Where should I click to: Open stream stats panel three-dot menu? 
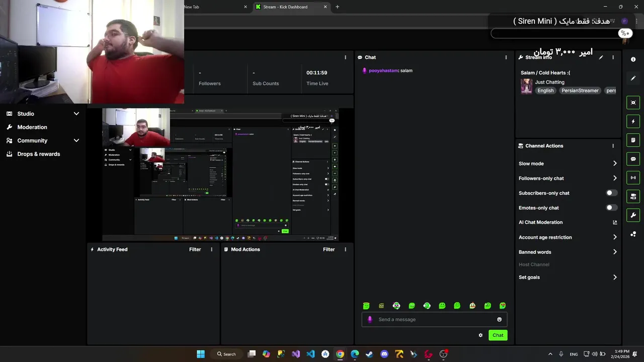(345, 57)
